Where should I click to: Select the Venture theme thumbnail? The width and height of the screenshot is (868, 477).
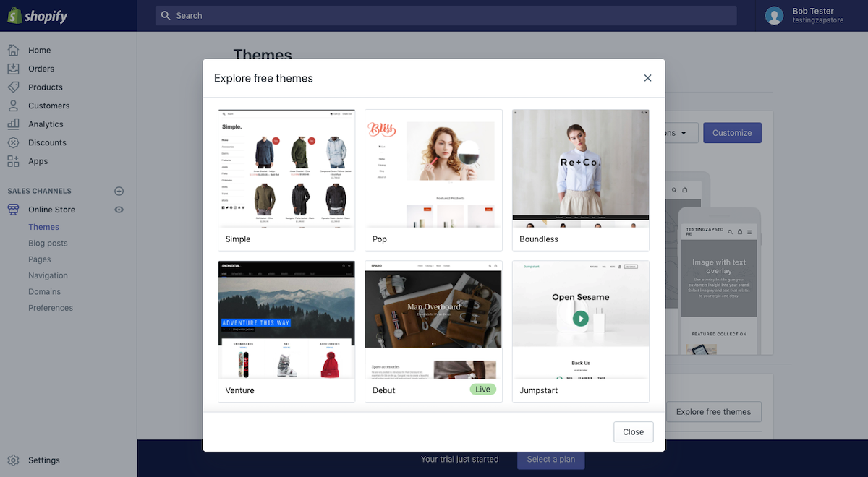pos(286,320)
